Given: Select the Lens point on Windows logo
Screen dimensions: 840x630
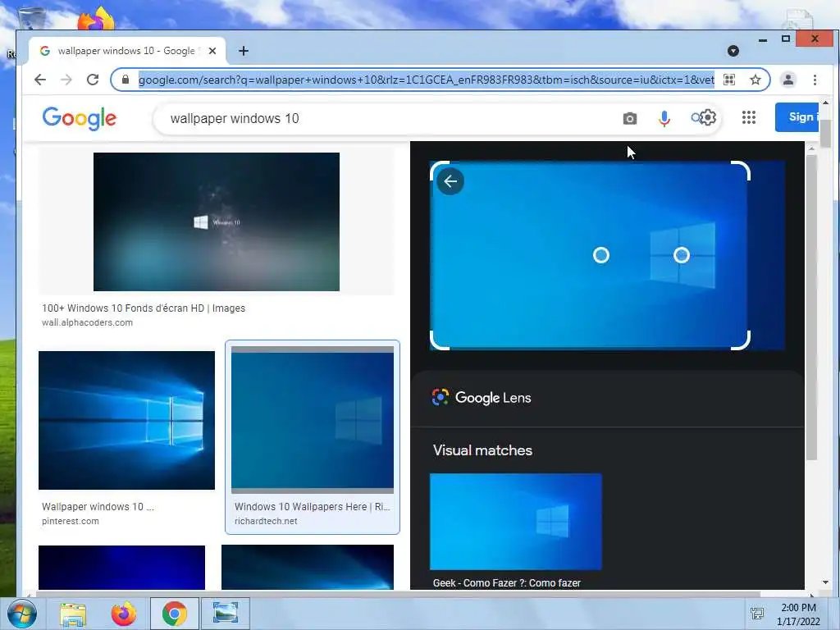Looking at the screenshot, I should 682,255.
